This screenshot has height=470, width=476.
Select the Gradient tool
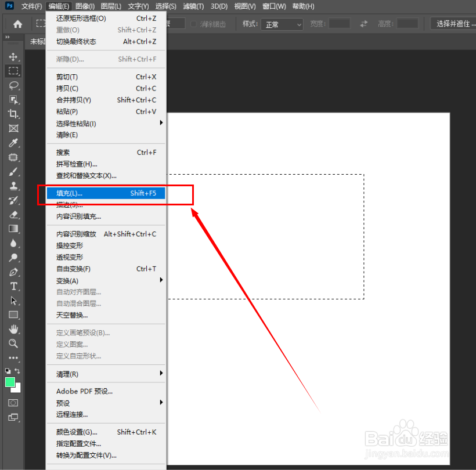tap(13, 229)
